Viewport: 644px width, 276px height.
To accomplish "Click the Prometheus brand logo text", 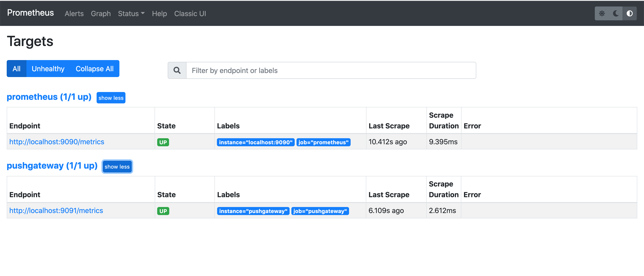I will coord(30,13).
